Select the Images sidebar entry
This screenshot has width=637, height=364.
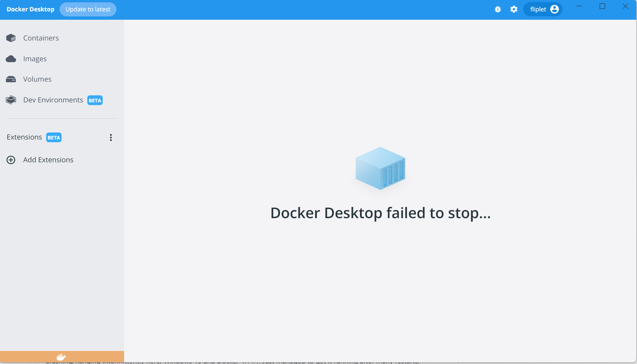(35, 59)
